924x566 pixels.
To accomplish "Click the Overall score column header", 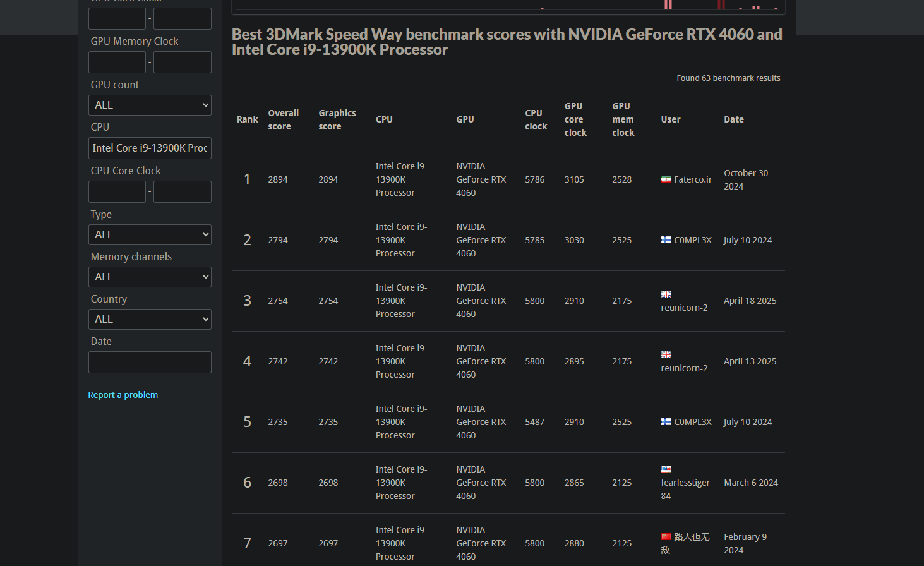I will click(x=283, y=120).
